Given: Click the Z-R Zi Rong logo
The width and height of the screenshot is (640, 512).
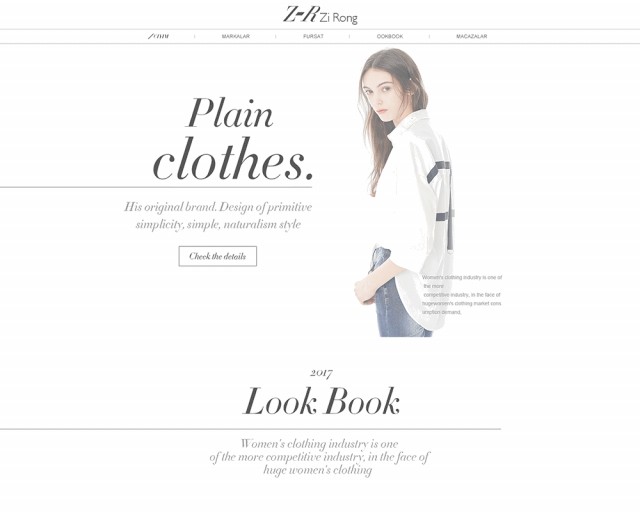Looking at the screenshot, I should click(320, 15).
